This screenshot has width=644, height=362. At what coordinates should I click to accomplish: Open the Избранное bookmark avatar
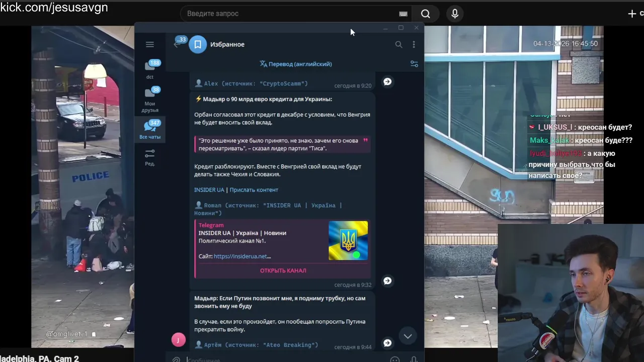pyautogui.click(x=198, y=44)
